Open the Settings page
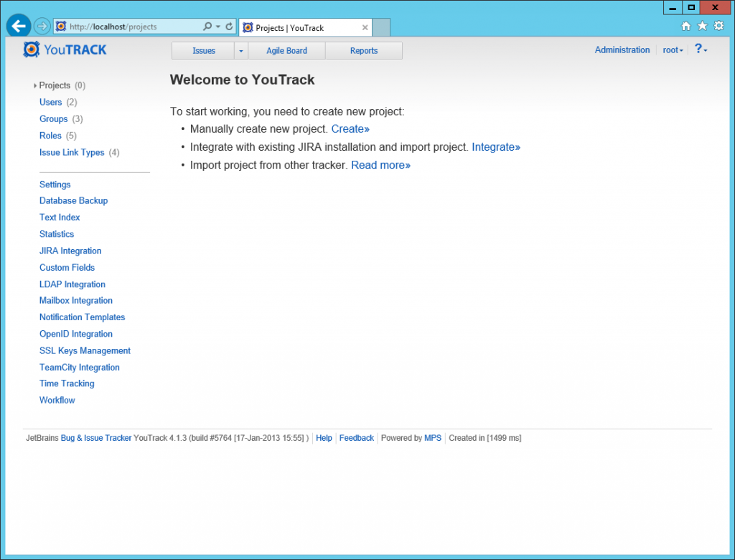Screen dimensions: 735x560 55,185
